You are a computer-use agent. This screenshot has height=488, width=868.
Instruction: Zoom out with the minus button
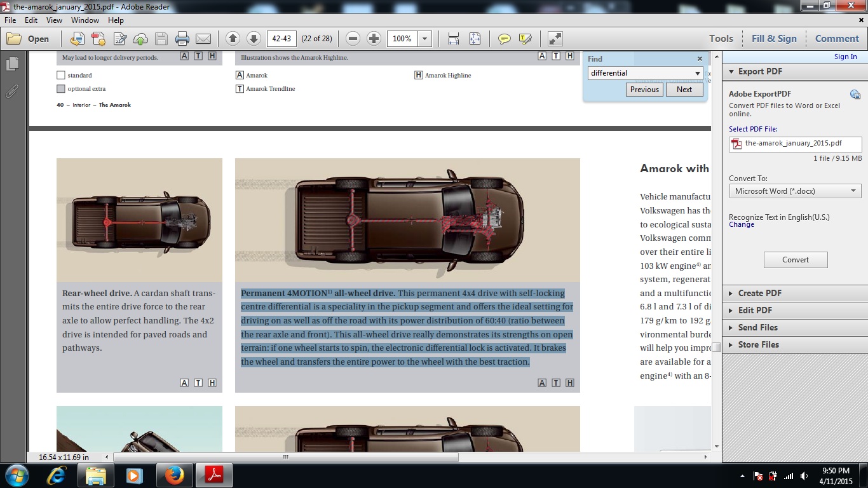coord(353,39)
